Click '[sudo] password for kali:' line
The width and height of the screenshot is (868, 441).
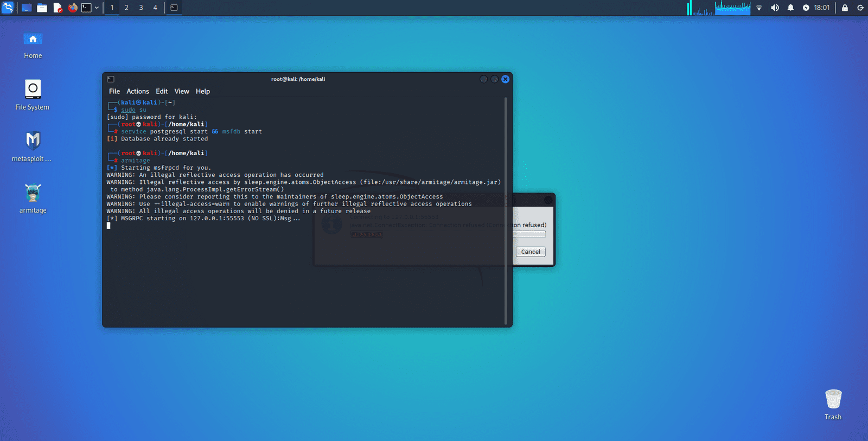point(152,117)
